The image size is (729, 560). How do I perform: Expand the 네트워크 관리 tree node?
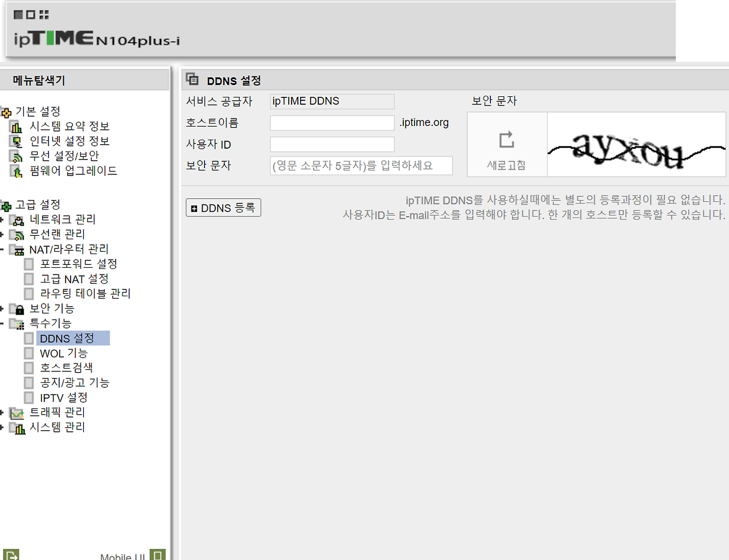pyautogui.click(x=2, y=220)
